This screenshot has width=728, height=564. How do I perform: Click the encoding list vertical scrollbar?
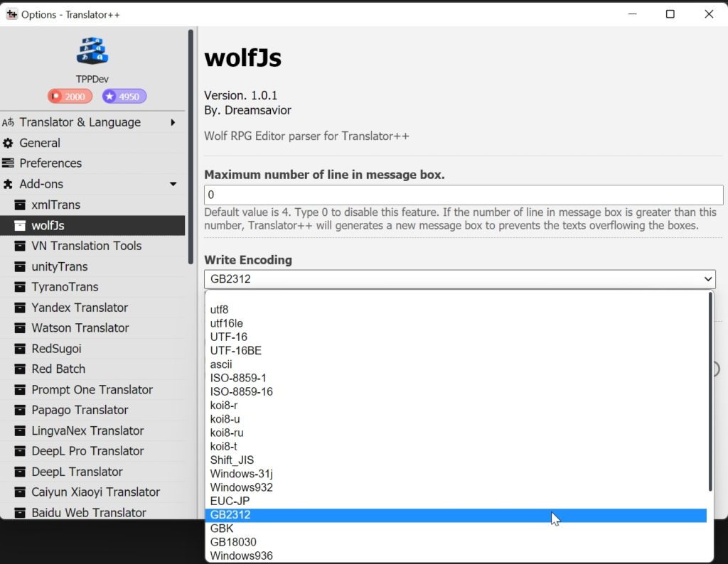(710, 391)
